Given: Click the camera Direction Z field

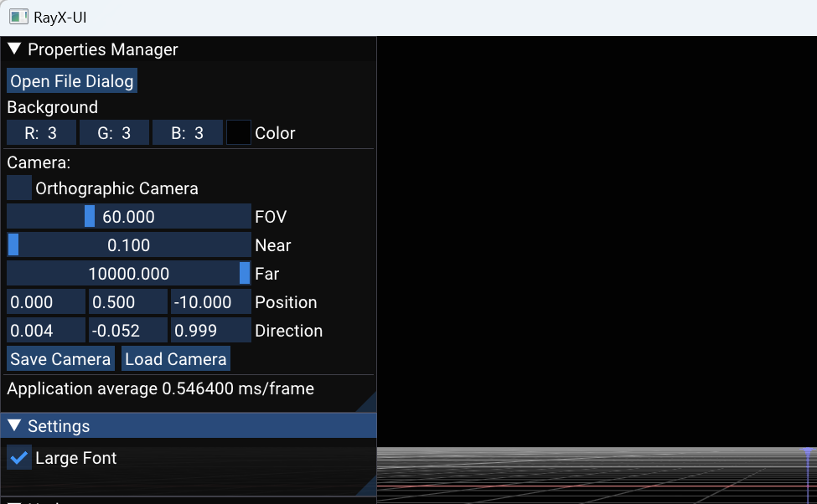Looking at the screenshot, I should click(x=210, y=331).
